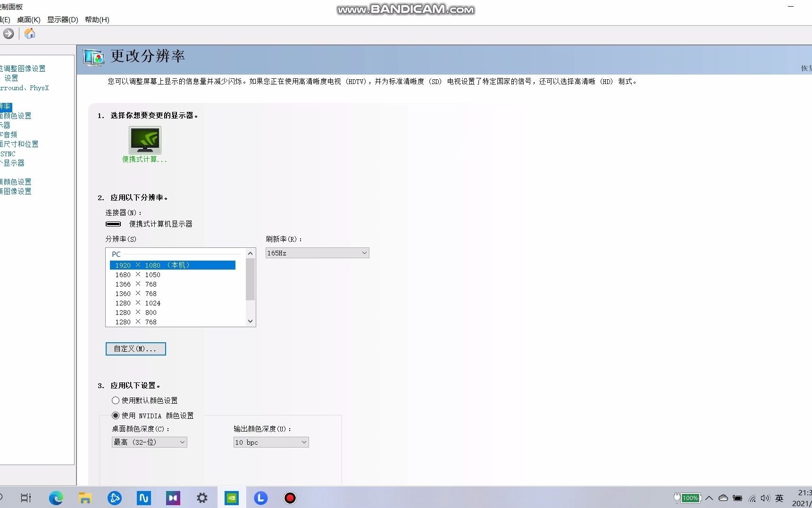Open the 显示器(D) menu

pyautogui.click(x=63, y=19)
